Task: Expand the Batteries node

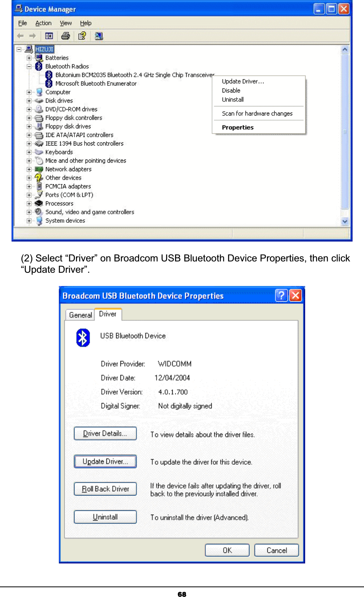Action: pyautogui.click(x=29, y=58)
